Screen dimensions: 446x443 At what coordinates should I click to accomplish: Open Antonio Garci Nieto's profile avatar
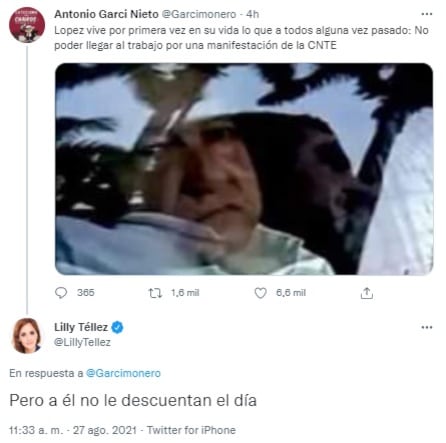pyautogui.click(x=27, y=25)
